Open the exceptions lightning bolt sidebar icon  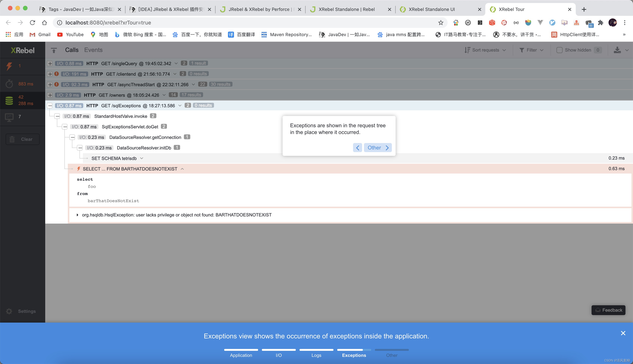[9, 66]
